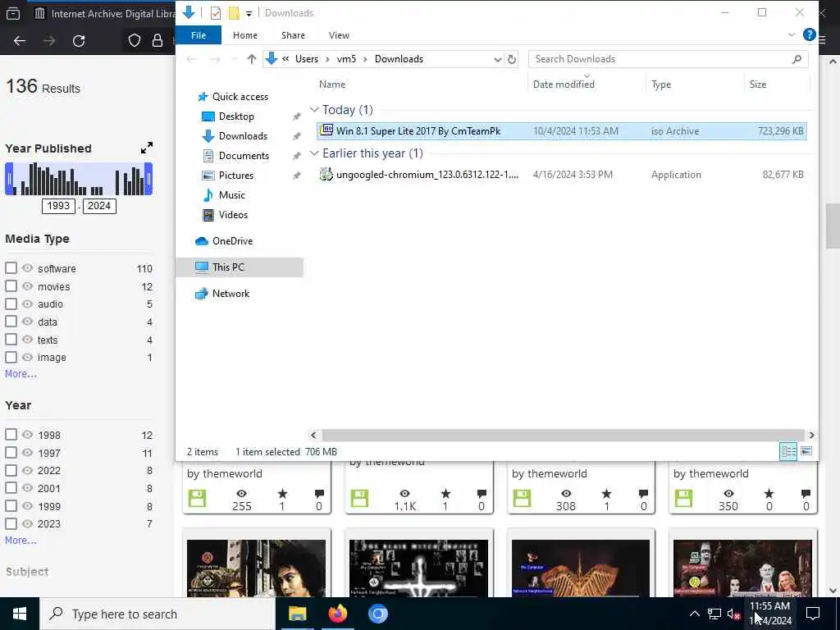Open Firefox from the taskbar
Viewport: 840px width, 630px height.
[x=337, y=614]
